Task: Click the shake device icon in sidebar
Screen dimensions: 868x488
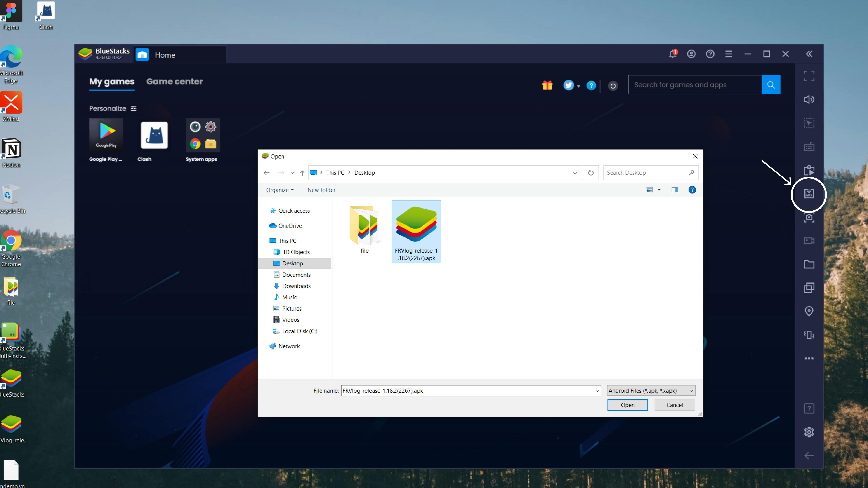Action: click(x=809, y=335)
